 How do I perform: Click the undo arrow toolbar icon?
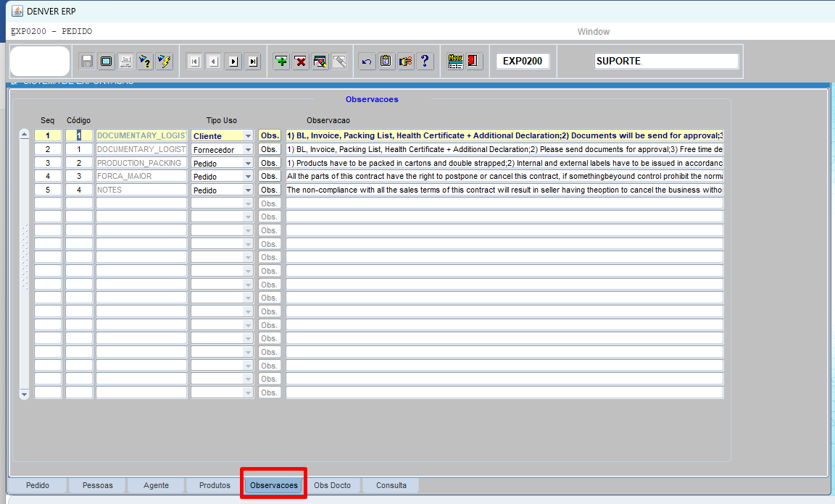(367, 62)
